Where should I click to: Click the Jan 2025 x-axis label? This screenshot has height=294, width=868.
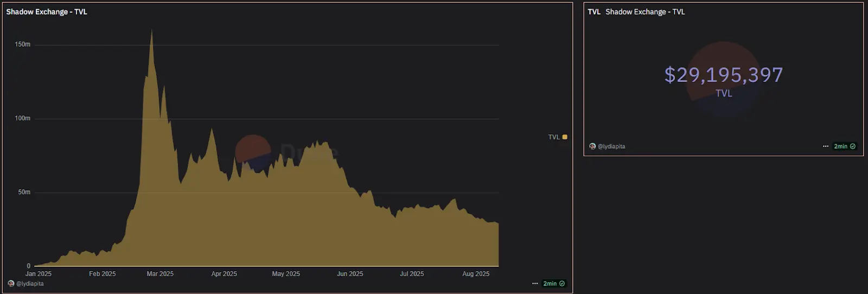click(x=39, y=274)
